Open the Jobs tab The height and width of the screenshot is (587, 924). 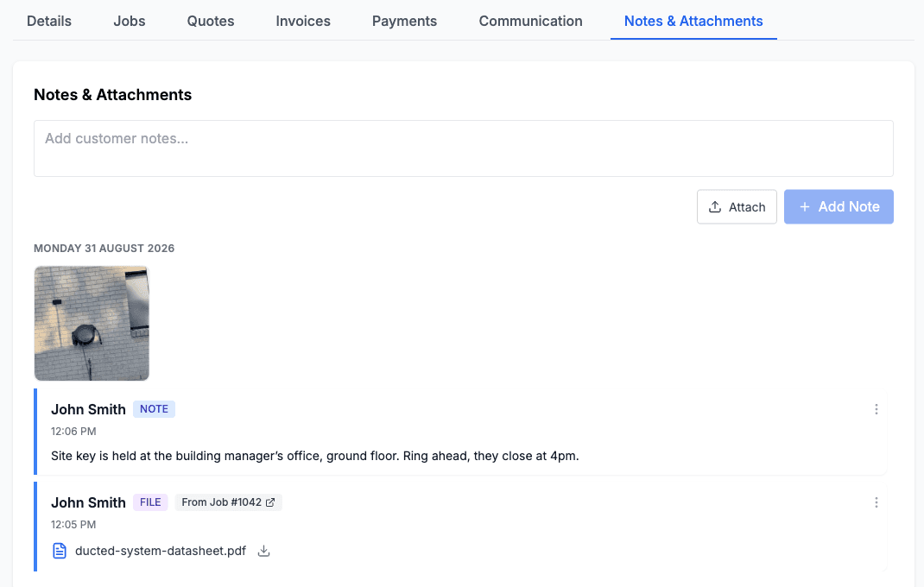129,22
